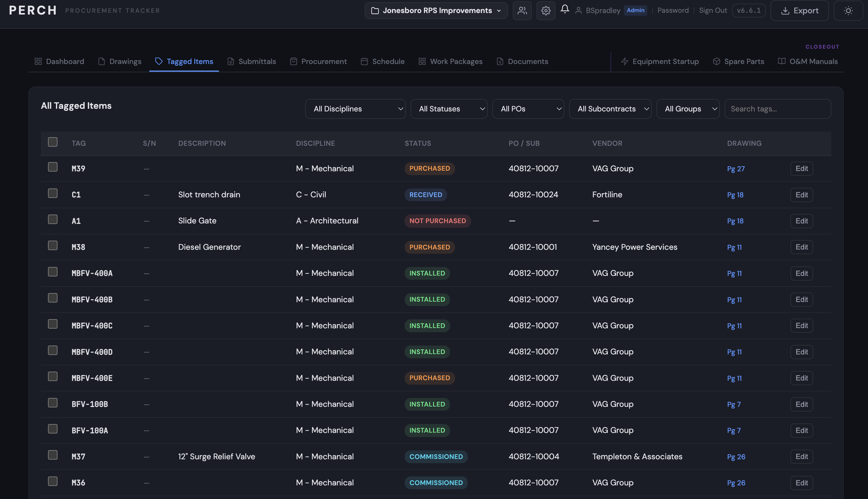Select the M39 row checkbox
This screenshot has height=499, width=868.
coord(53,167)
